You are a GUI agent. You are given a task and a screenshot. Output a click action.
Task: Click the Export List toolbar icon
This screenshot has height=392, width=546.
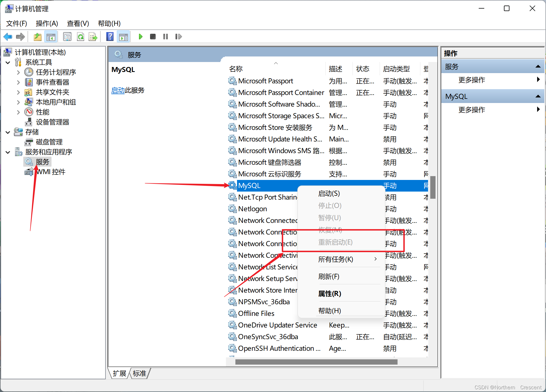(93, 37)
